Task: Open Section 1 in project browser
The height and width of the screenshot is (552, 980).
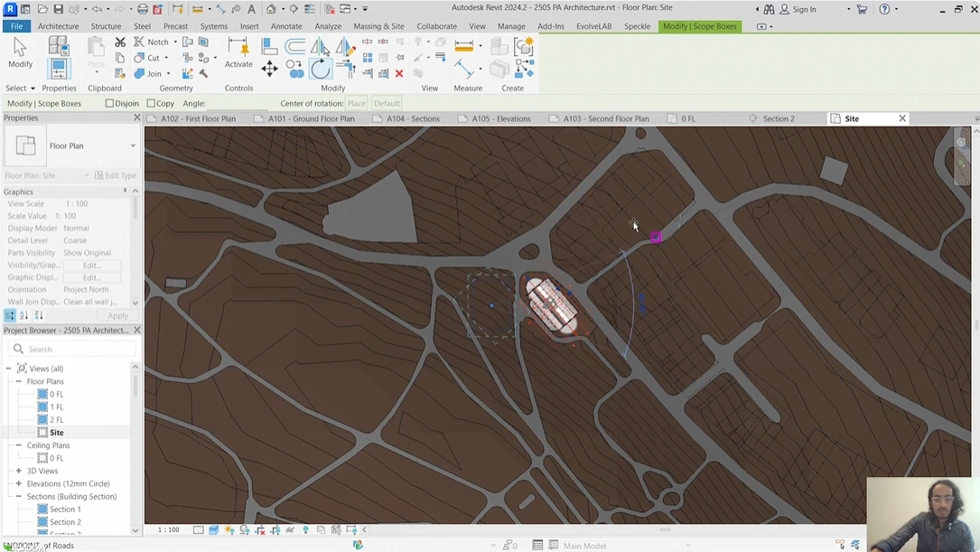Action: coord(65,509)
